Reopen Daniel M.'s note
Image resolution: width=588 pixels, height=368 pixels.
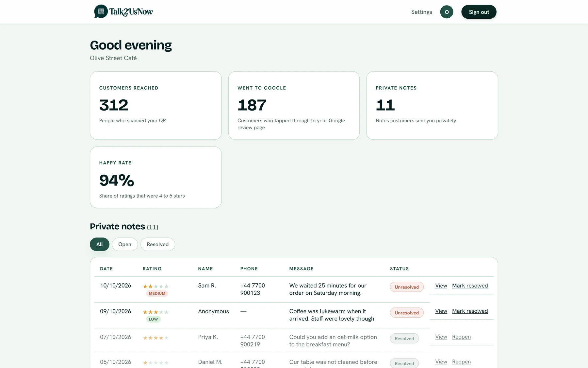point(461,361)
